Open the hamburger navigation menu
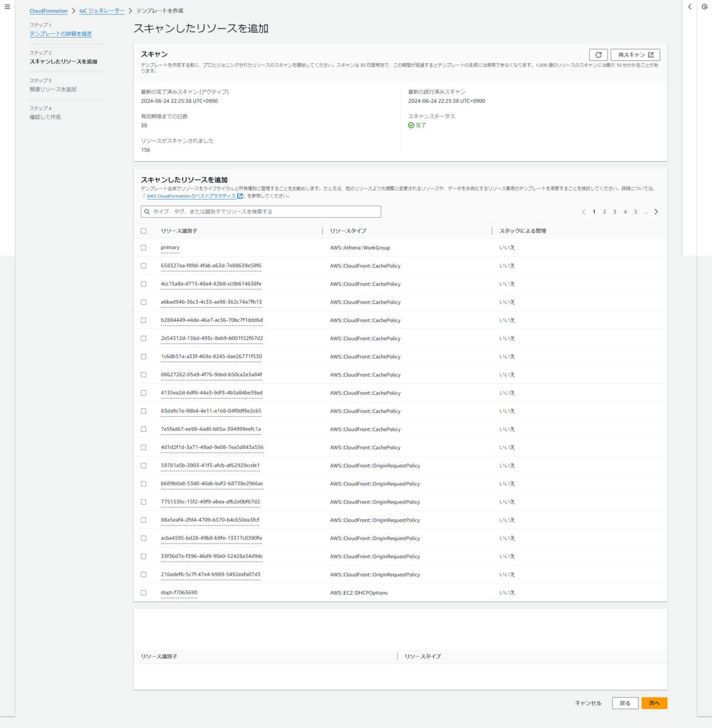The height and width of the screenshot is (728, 712). [x=7, y=7]
